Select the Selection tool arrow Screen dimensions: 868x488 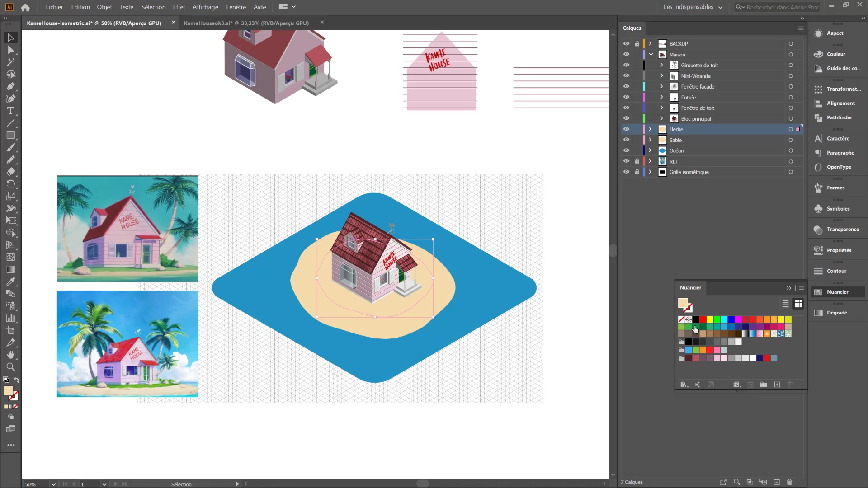11,38
